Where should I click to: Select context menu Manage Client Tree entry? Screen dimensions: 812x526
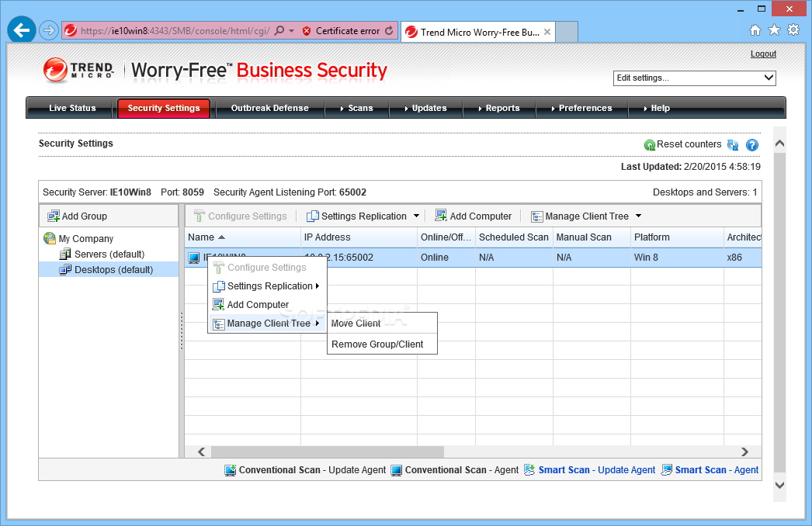[x=267, y=324]
